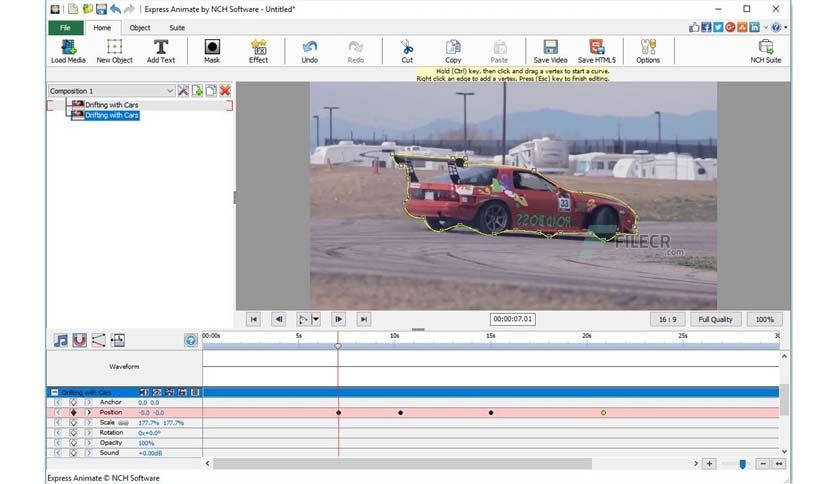Image resolution: width=836 pixels, height=484 pixels.
Task: Click the duplicate composition icon
Action: click(211, 91)
